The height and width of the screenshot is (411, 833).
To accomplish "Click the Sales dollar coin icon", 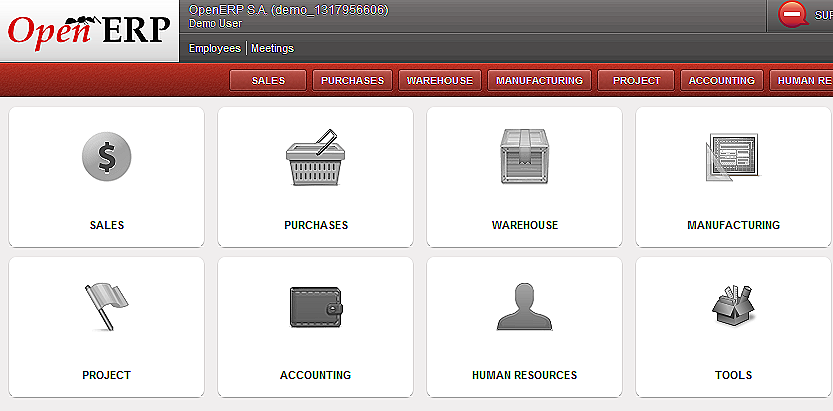I will point(106,157).
